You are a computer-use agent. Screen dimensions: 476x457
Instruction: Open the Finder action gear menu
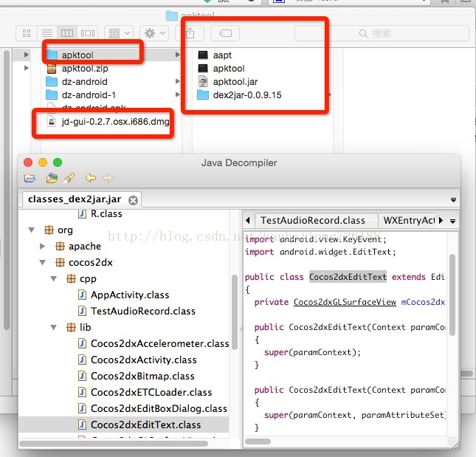click(x=154, y=33)
